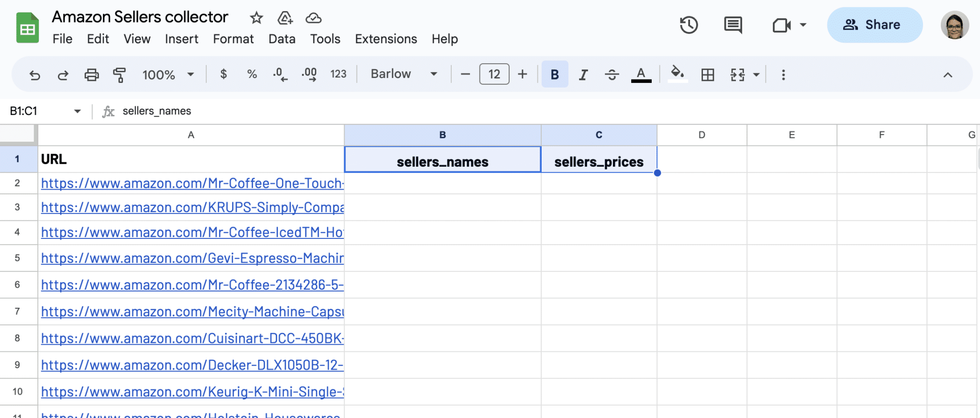The height and width of the screenshot is (418, 980).
Task: Open the Cuisinart-DCC-450BK Amazon link
Action: [192, 339]
